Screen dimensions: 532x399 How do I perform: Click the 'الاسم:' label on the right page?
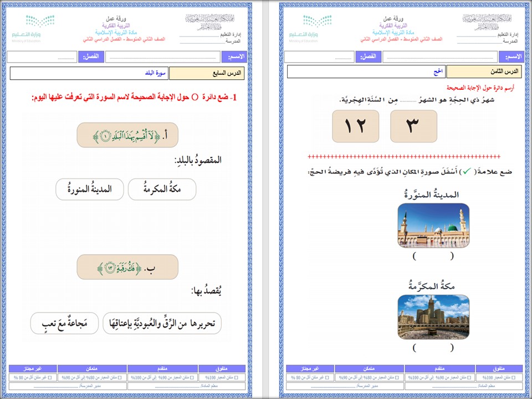pos(511,57)
